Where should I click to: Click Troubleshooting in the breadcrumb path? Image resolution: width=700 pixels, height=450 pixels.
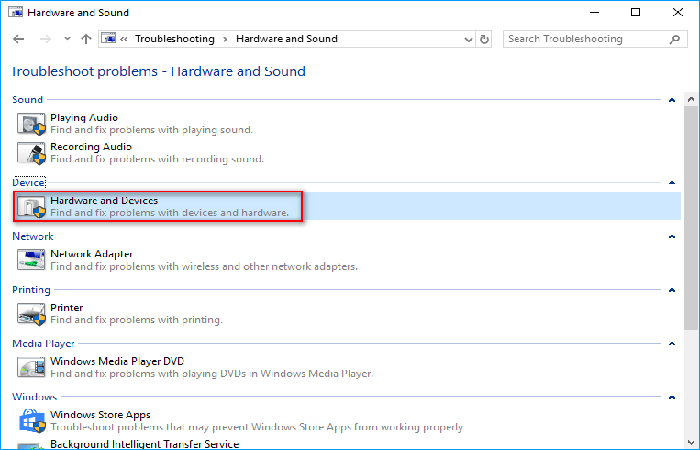coord(175,39)
